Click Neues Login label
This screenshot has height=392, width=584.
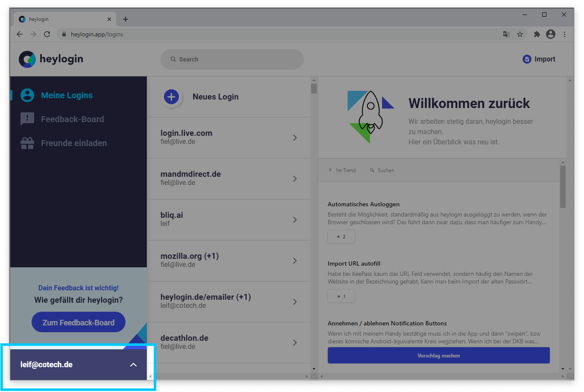pos(216,97)
